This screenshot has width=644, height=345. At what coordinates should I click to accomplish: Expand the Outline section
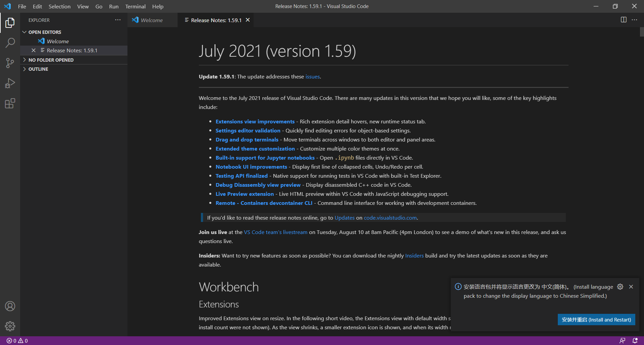pyautogui.click(x=74, y=69)
